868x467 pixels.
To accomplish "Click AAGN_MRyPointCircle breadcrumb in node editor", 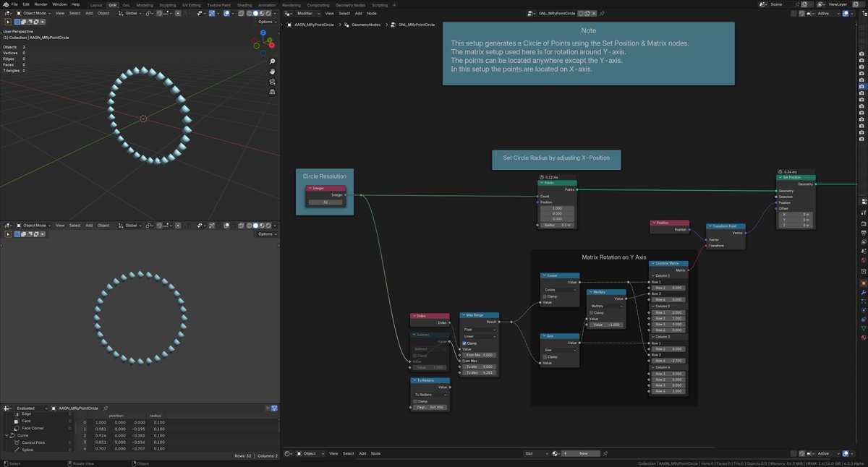I will pyautogui.click(x=314, y=25).
